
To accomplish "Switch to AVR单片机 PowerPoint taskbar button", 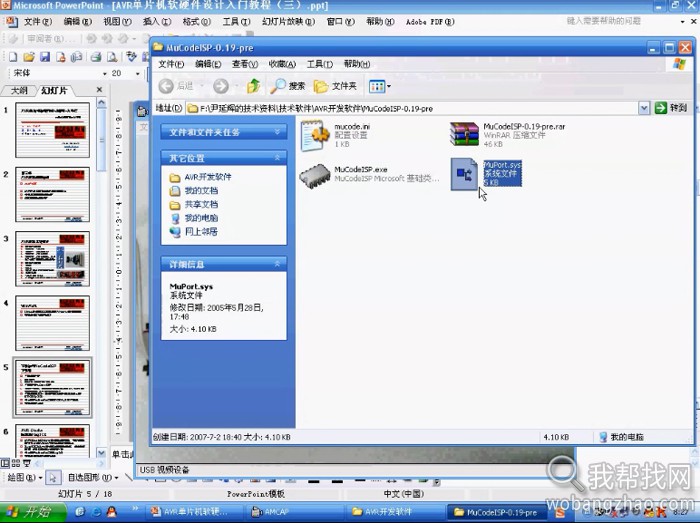I will pyautogui.click(x=193, y=512).
